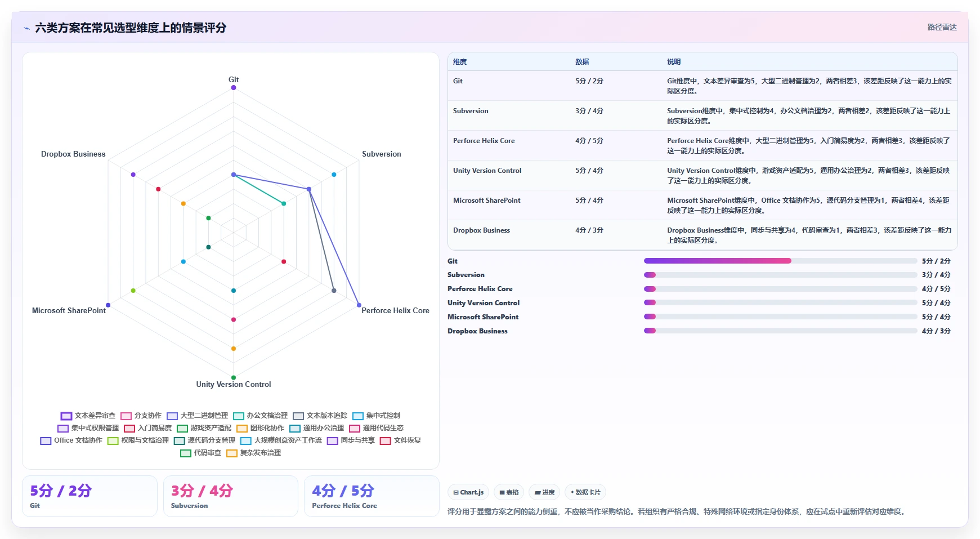Screen dimensions: 980x539
Task: Select Perforce Helix Core table row name
Action: (x=484, y=141)
